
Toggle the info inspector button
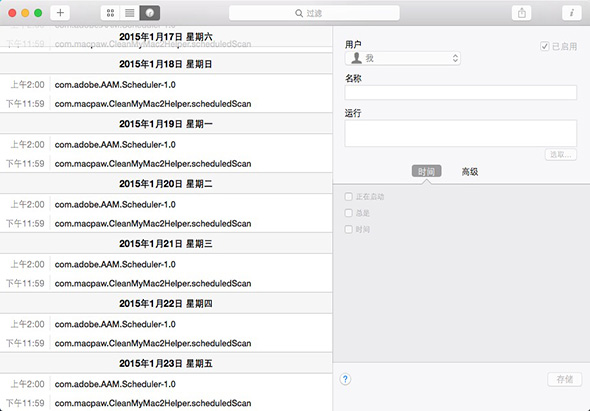pyautogui.click(x=572, y=13)
